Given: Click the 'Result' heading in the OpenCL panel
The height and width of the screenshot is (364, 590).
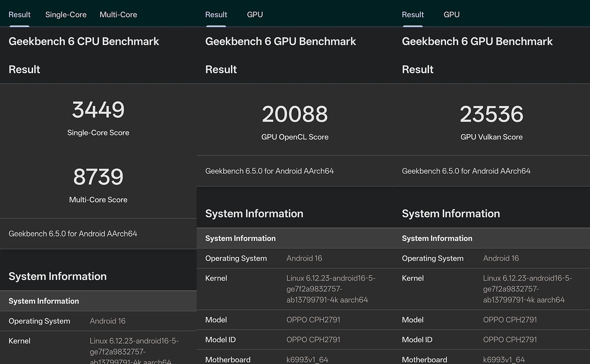Looking at the screenshot, I should 221,70.
